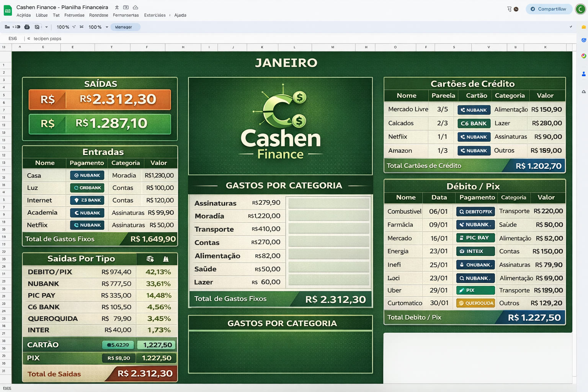Screen dimensions: 588x392
Task: Print the spreadsheet using the printer icon
Action: point(27,27)
